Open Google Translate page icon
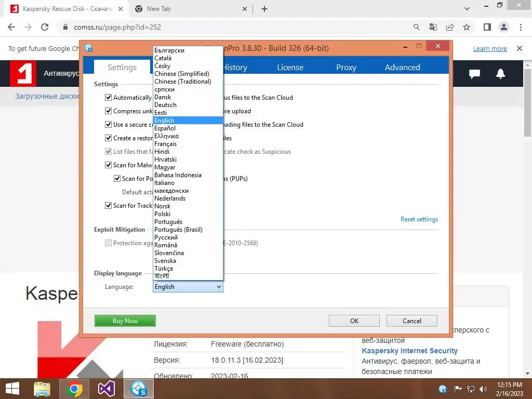The height and width of the screenshot is (399, 532). coord(433,27)
